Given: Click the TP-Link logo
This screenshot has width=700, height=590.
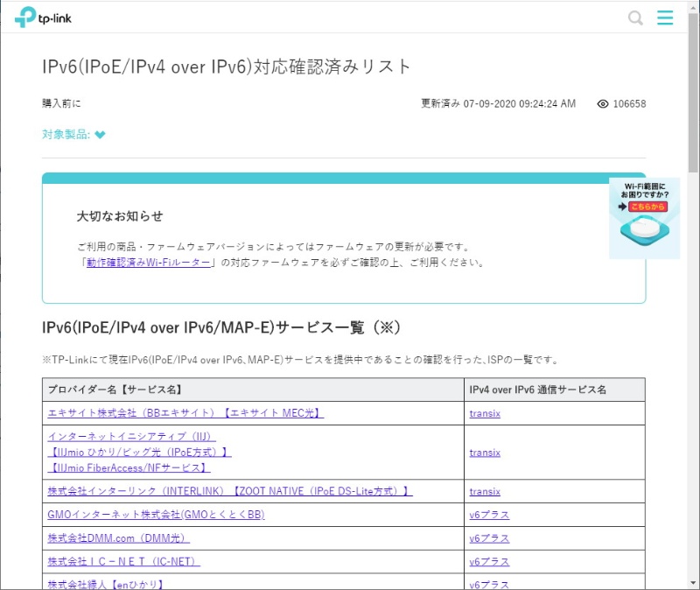Looking at the screenshot, I should (x=45, y=17).
